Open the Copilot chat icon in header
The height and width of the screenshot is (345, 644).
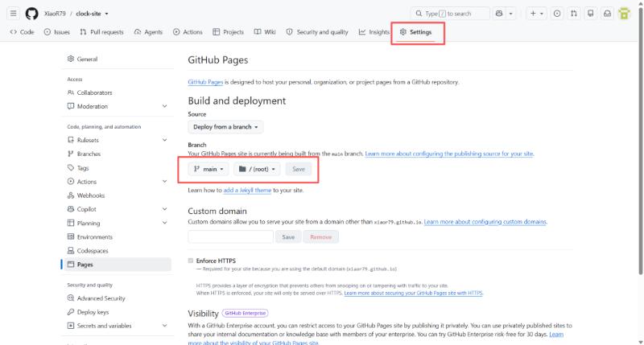(x=499, y=14)
